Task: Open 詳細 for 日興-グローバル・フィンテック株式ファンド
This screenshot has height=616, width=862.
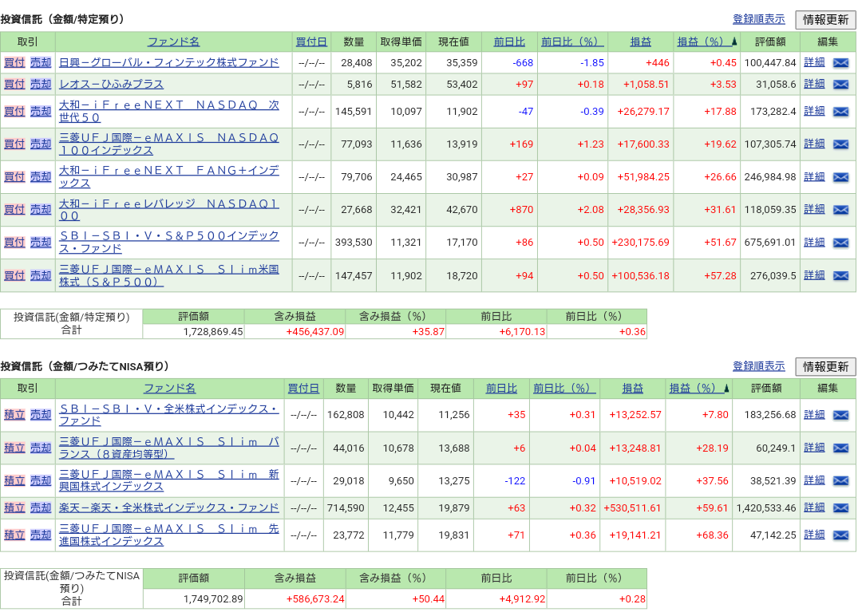Action: [x=814, y=62]
